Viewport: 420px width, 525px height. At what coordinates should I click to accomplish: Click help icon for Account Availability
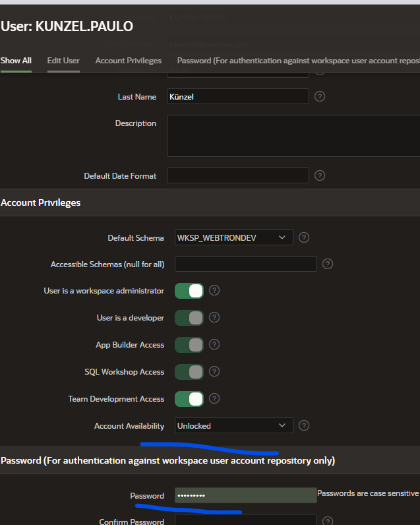(x=304, y=425)
